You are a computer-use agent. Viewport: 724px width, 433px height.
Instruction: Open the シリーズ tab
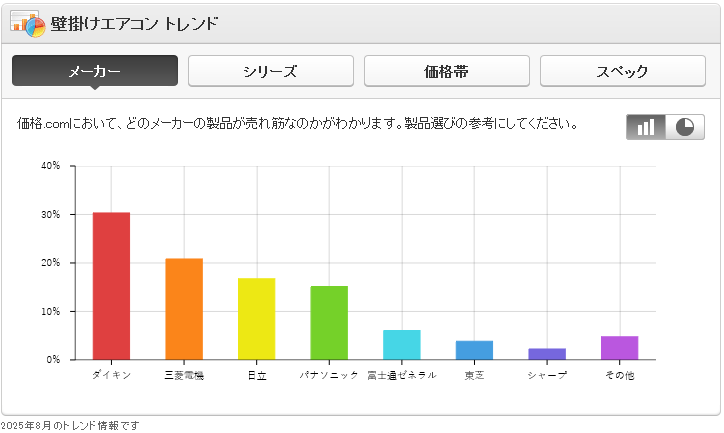point(271,71)
